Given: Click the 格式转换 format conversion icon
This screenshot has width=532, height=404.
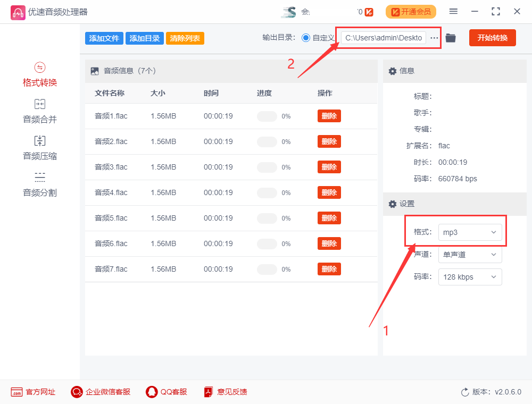Looking at the screenshot, I should coord(39,74).
